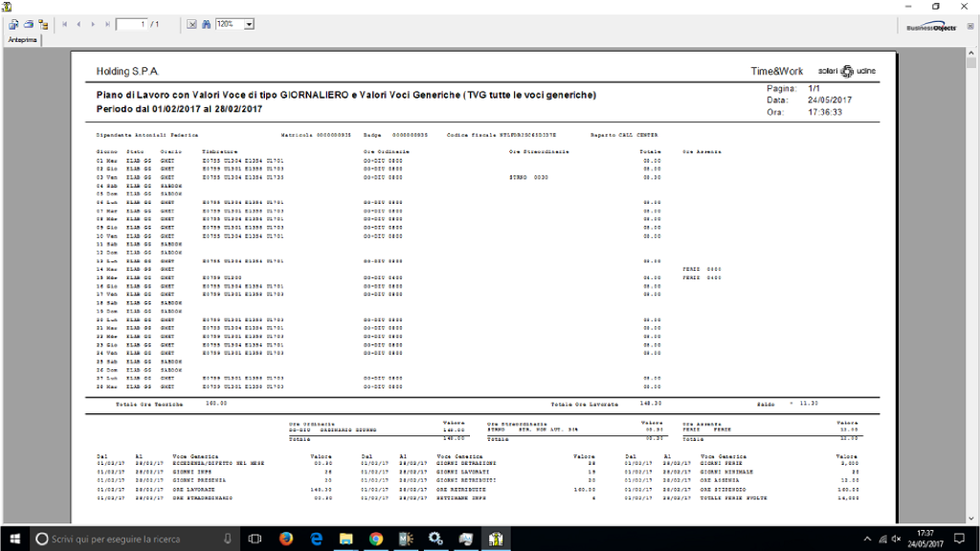The height and width of the screenshot is (551, 980).
Task: Click the vertical scrollbar up arrow
Action: pos(971,53)
